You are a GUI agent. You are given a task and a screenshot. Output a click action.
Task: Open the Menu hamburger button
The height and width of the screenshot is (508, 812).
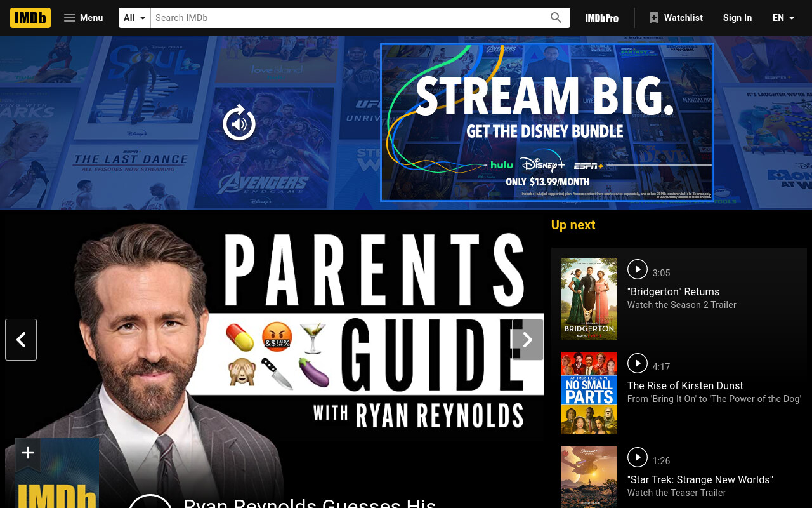[x=83, y=18]
